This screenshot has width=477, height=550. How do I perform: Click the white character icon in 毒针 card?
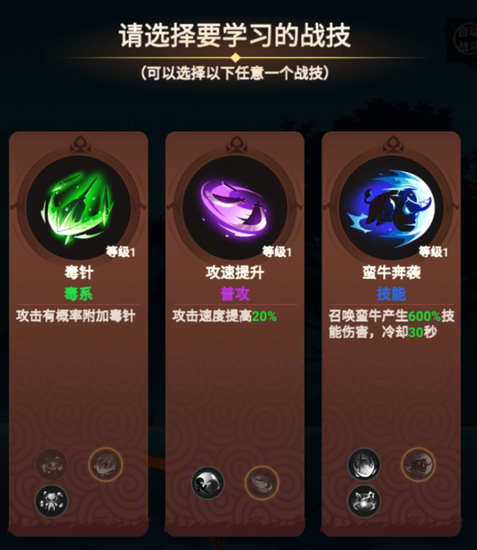(51, 501)
